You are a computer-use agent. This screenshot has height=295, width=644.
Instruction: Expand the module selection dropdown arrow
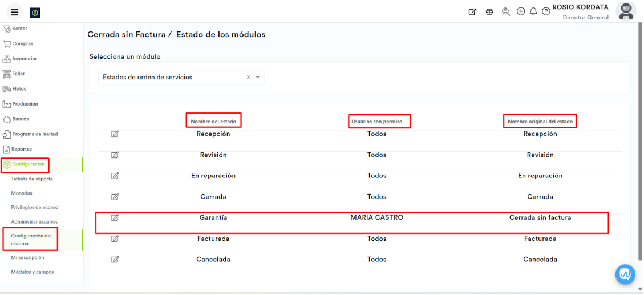tap(257, 78)
